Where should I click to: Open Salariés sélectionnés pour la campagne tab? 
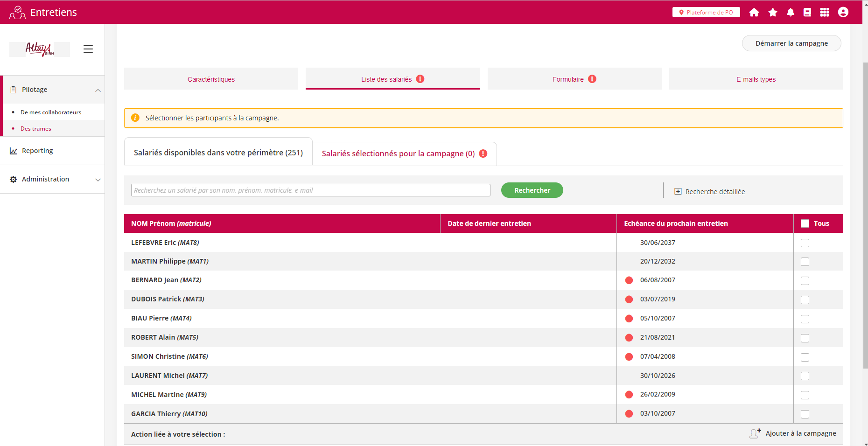[404, 154]
